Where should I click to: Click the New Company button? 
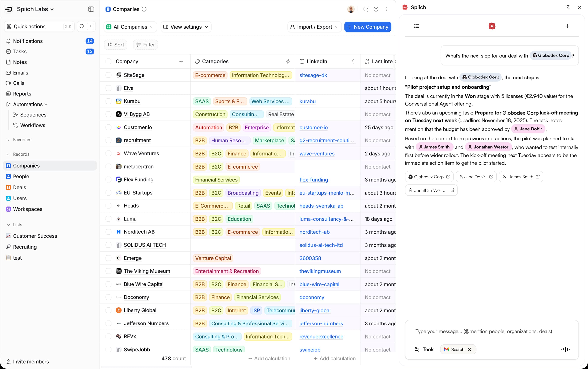(x=367, y=27)
